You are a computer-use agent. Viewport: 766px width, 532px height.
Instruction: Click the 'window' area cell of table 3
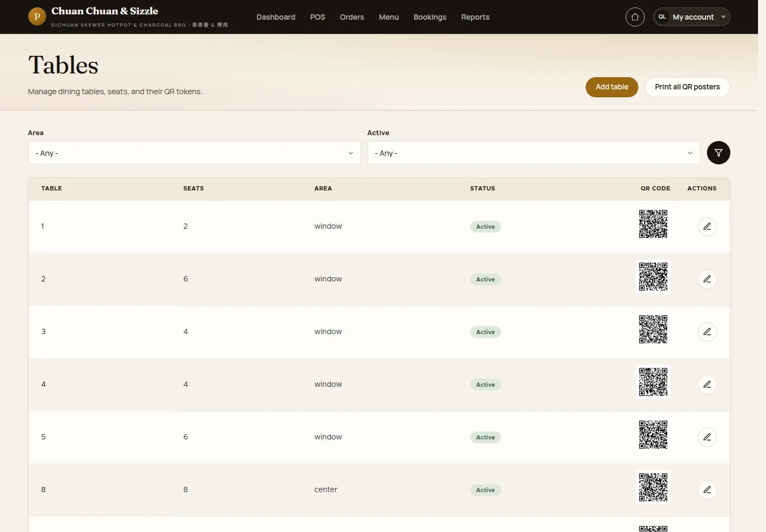pyautogui.click(x=328, y=331)
